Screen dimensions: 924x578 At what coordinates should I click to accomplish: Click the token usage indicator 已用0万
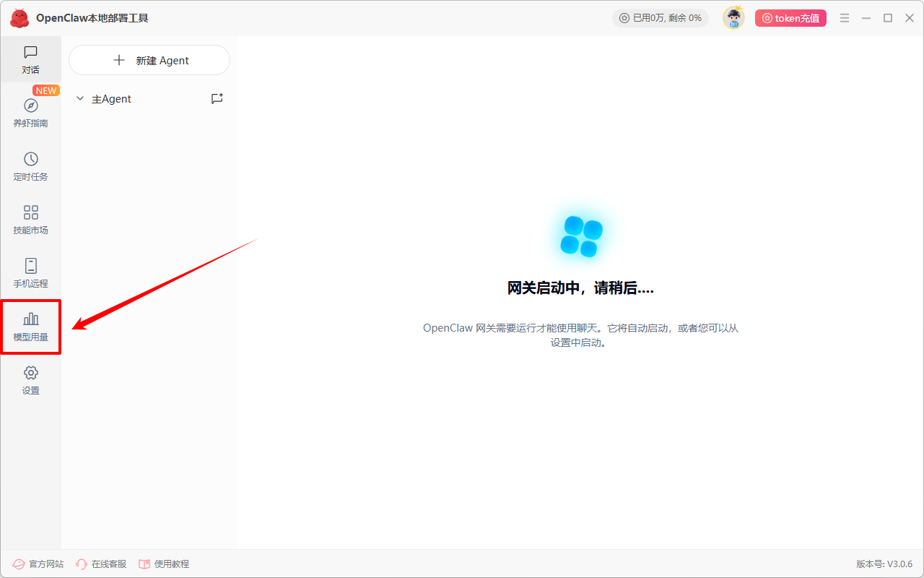tap(660, 18)
